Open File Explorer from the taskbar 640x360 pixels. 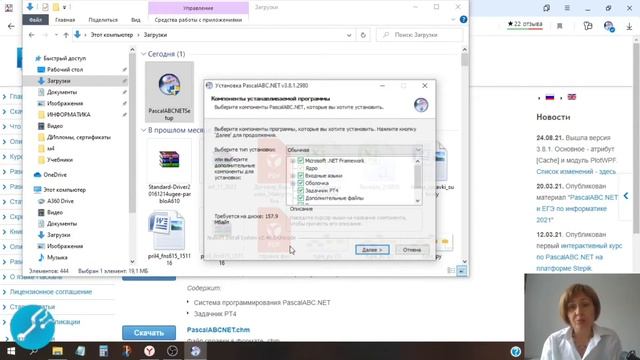58,351
